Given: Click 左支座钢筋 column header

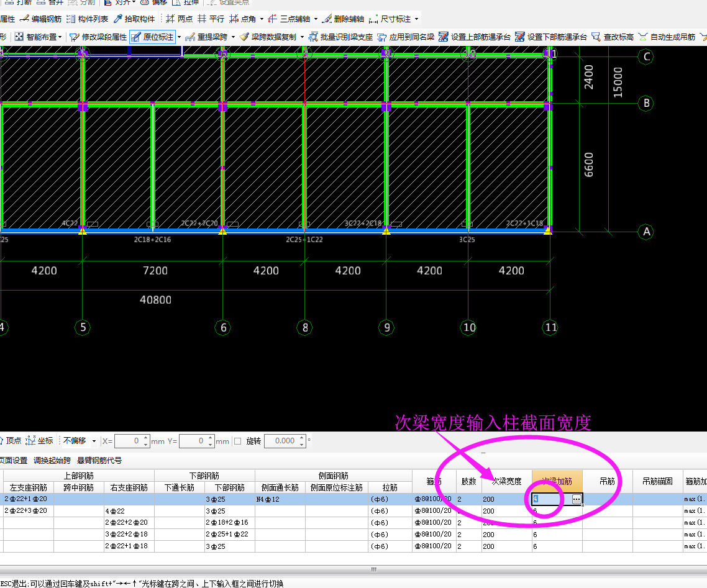Looking at the screenshot, I should tap(29, 487).
